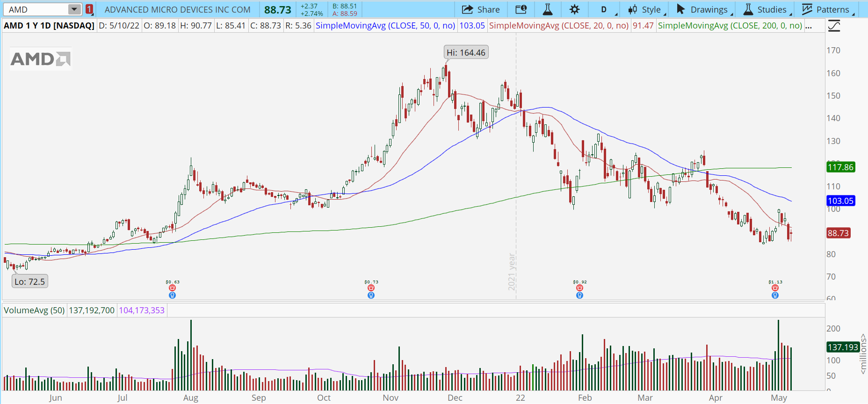This screenshot has width=868, height=404.
Task: Click the blue 103.05 price axis label
Action: (840, 201)
